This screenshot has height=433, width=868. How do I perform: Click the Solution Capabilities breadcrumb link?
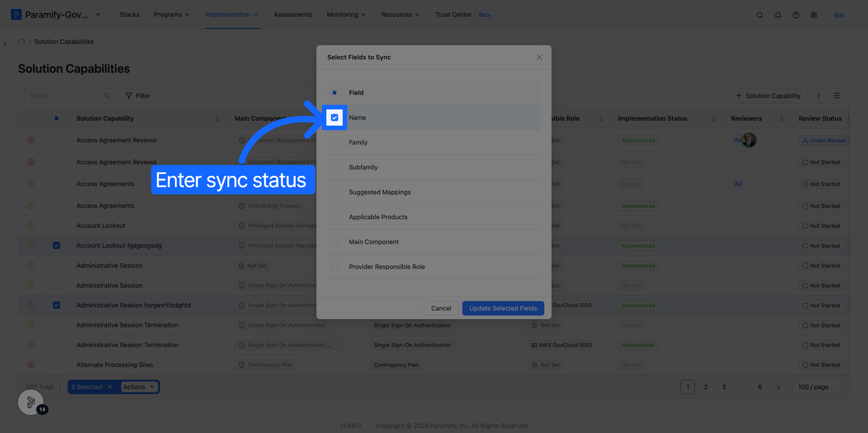click(64, 42)
